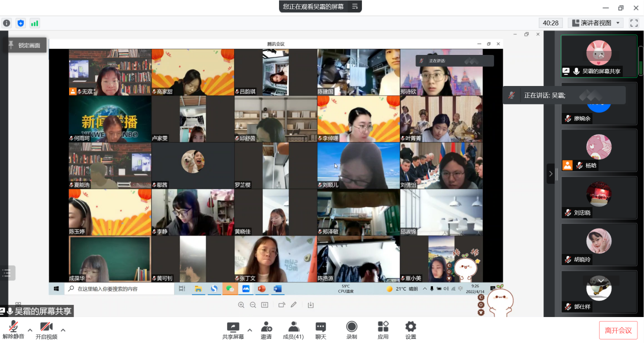Toggle fullscreen mode icon at top right
The image size is (644, 343).
(634, 23)
